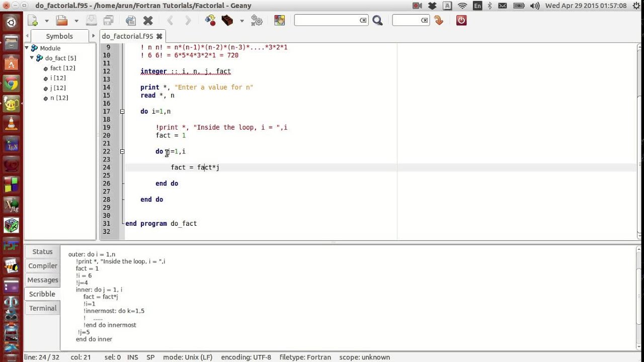Open the En keyboard layout indicator
The image size is (644, 362).
(x=477, y=6)
